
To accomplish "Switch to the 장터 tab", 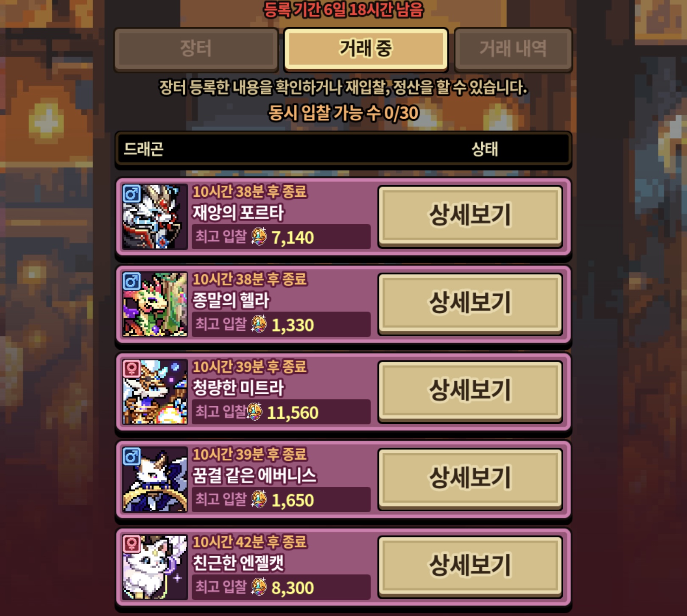I will (x=196, y=49).
